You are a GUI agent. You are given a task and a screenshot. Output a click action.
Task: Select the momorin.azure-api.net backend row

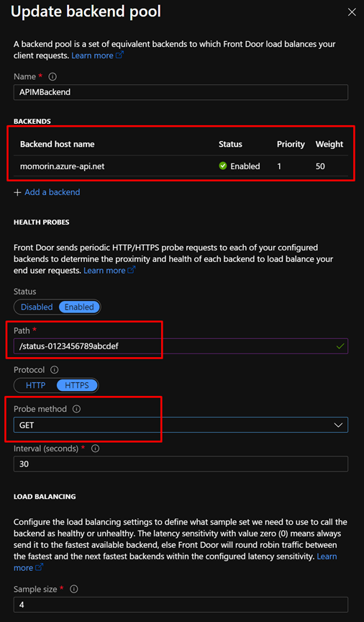[x=181, y=166]
